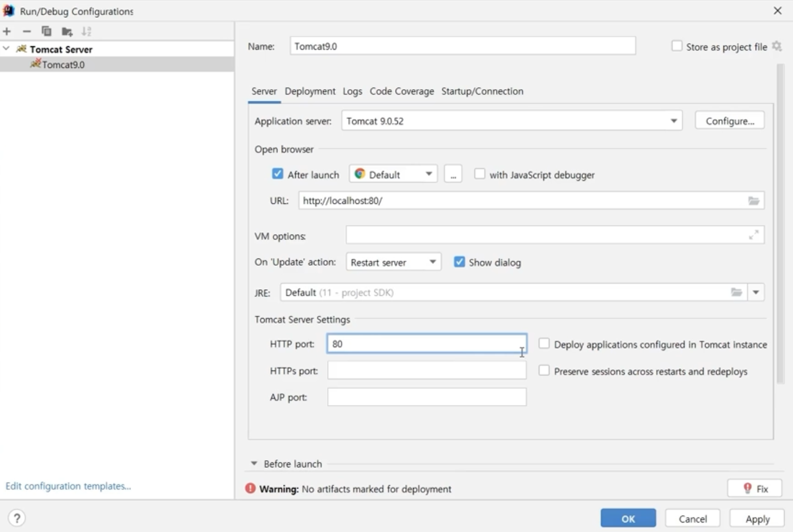The width and height of the screenshot is (793, 532).
Task: Open the Application server dropdown
Action: pos(512,121)
